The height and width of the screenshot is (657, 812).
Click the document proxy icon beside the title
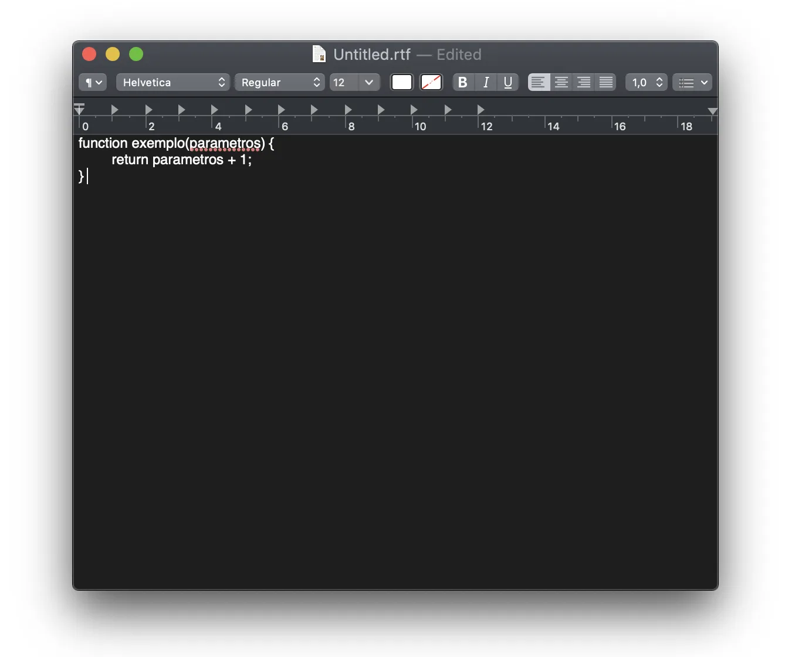pyautogui.click(x=319, y=54)
